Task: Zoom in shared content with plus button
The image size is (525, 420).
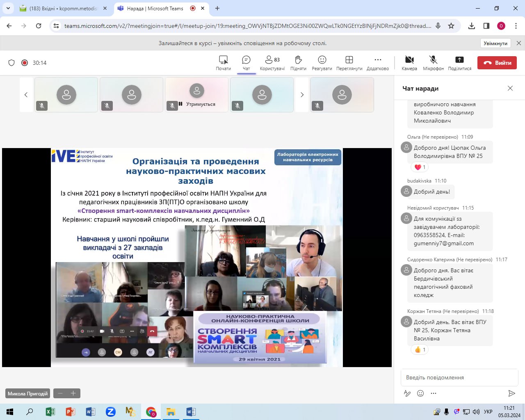Action: pos(73,393)
